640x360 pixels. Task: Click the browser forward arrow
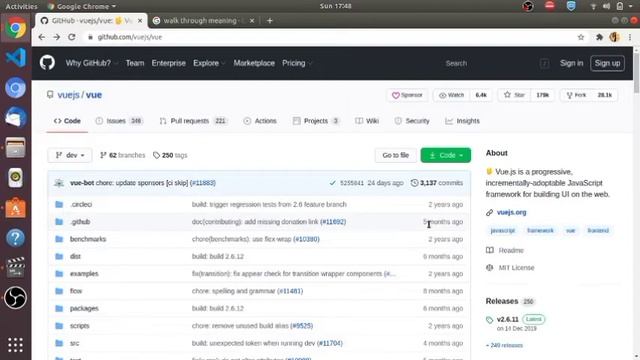click(x=56, y=37)
